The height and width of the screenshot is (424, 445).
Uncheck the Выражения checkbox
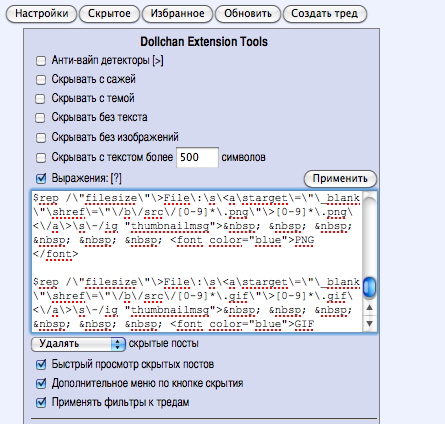pos(41,179)
